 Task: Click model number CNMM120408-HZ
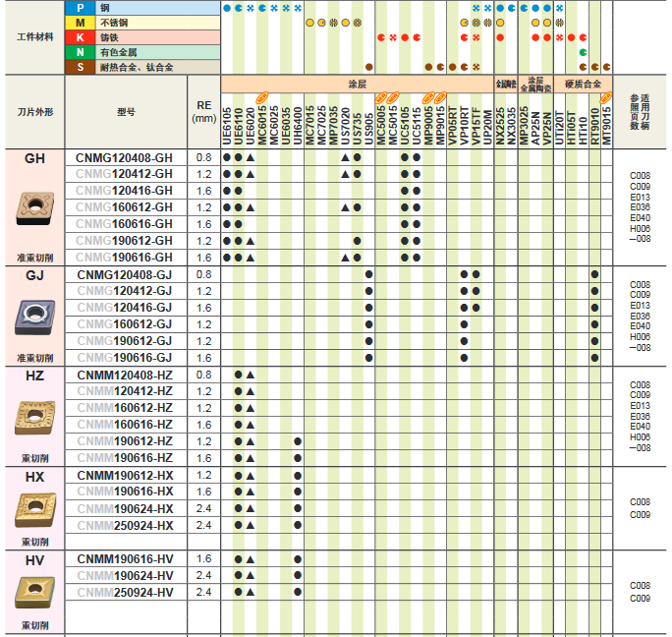point(124,375)
